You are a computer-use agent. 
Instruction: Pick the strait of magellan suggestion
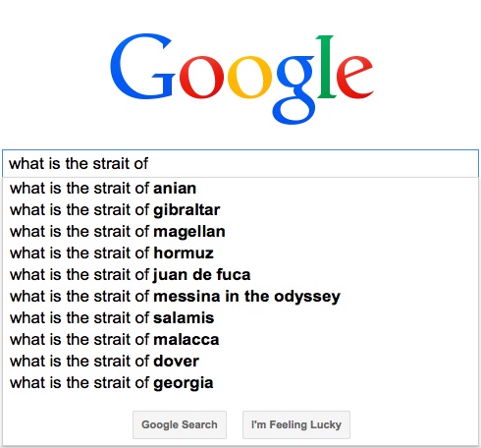point(240,232)
